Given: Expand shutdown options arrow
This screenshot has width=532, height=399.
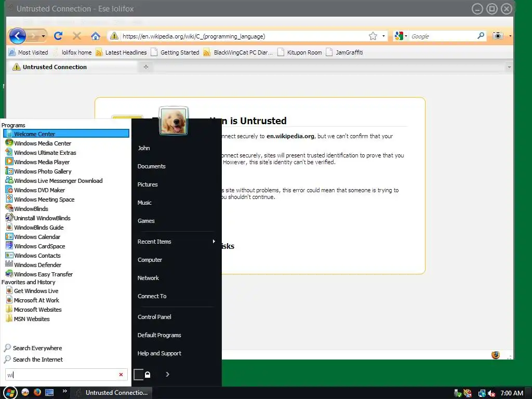Looking at the screenshot, I should coord(168,374).
